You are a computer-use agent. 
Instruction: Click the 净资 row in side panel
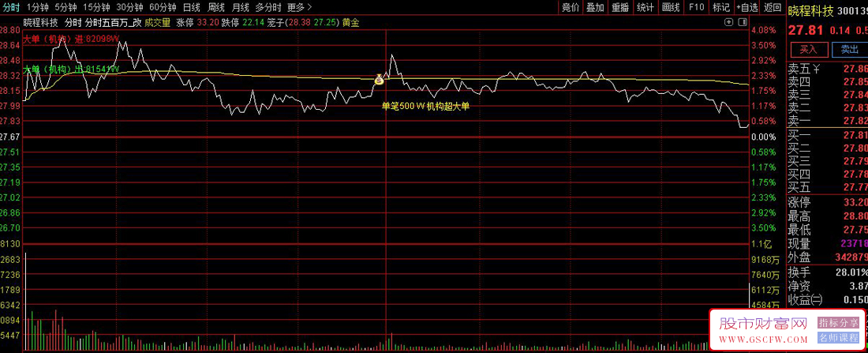828,286
